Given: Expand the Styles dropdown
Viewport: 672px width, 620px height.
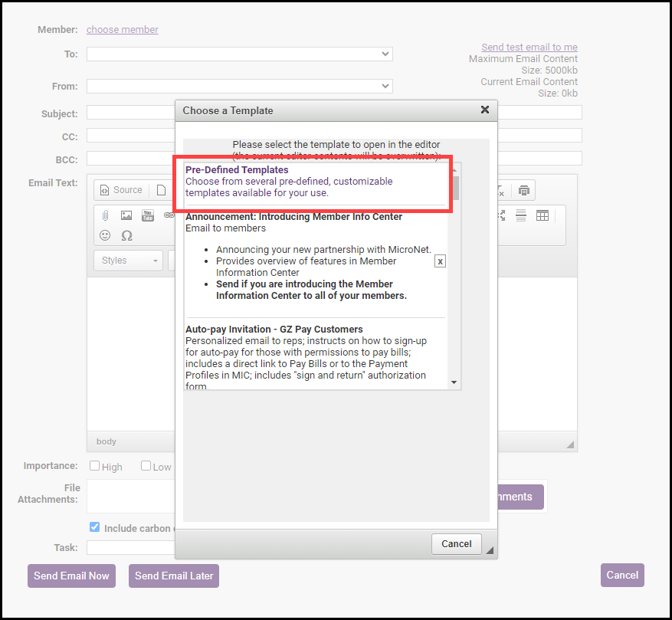Looking at the screenshot, I should (128, 261).
